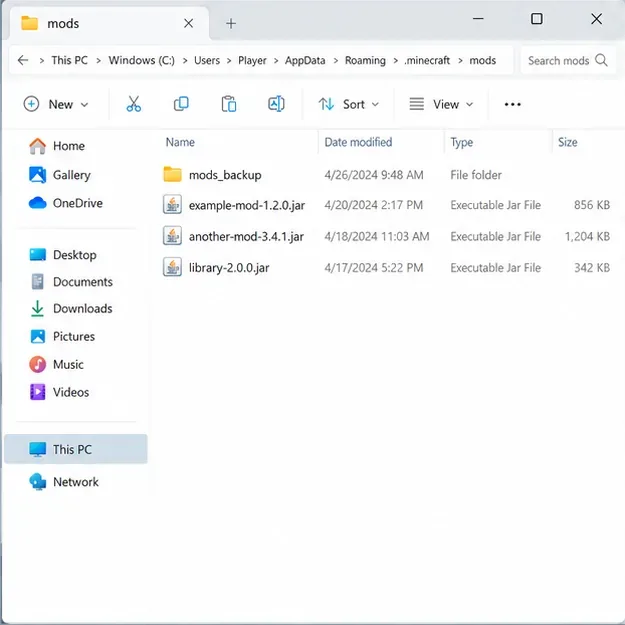The width and height of the screenshot is (625, 625).
Task: Click the 342 KB size value
Action: pyautogui.click(x=592, y=267)
